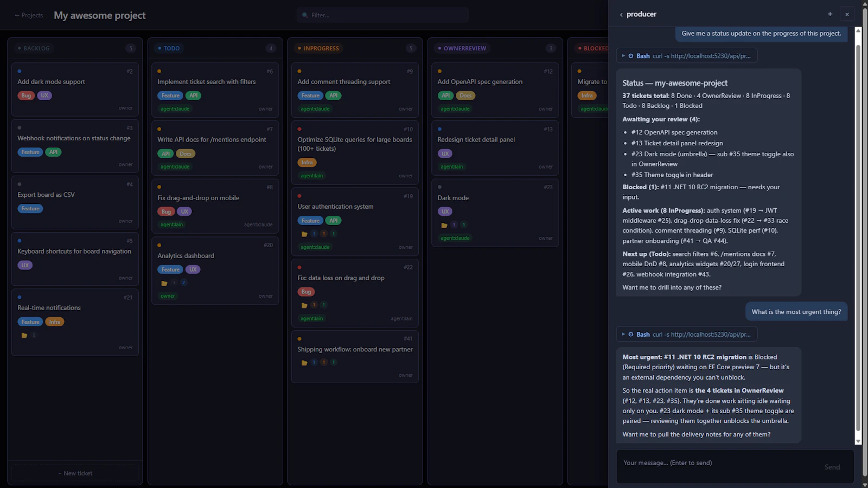
Task: Focus the Filter search field
Action: (382, 15)
